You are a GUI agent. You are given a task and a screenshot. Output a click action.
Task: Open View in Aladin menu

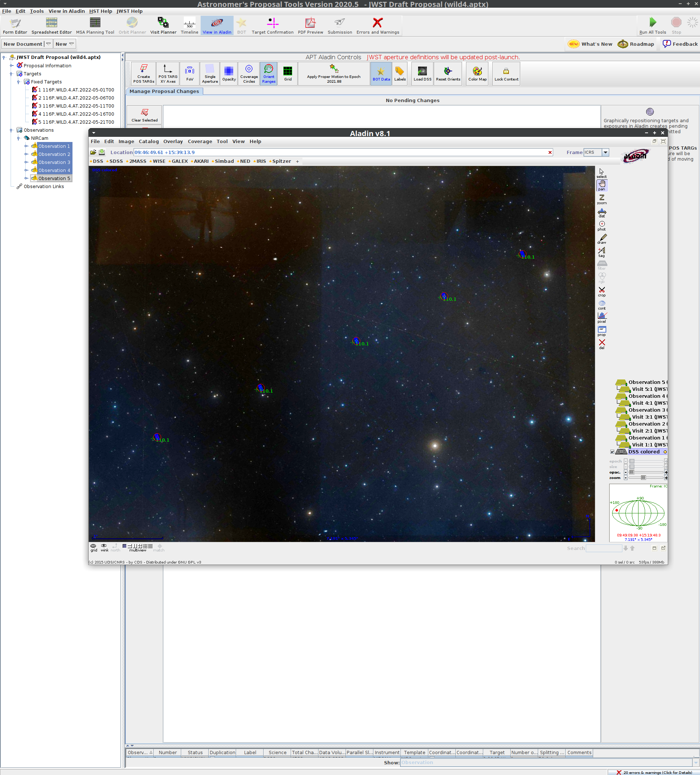[x=67, y=11]
